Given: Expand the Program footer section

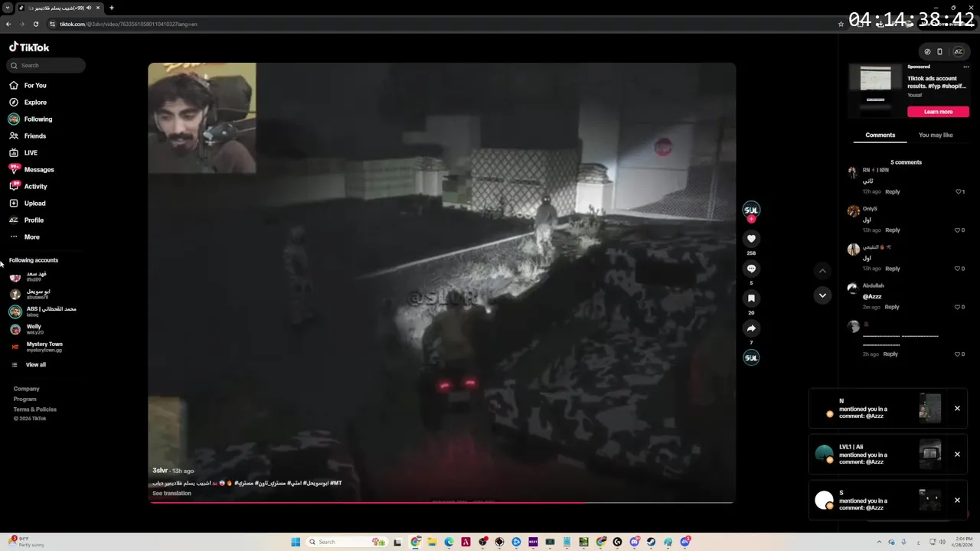Looking at the screenshot, I should point(25,399).
